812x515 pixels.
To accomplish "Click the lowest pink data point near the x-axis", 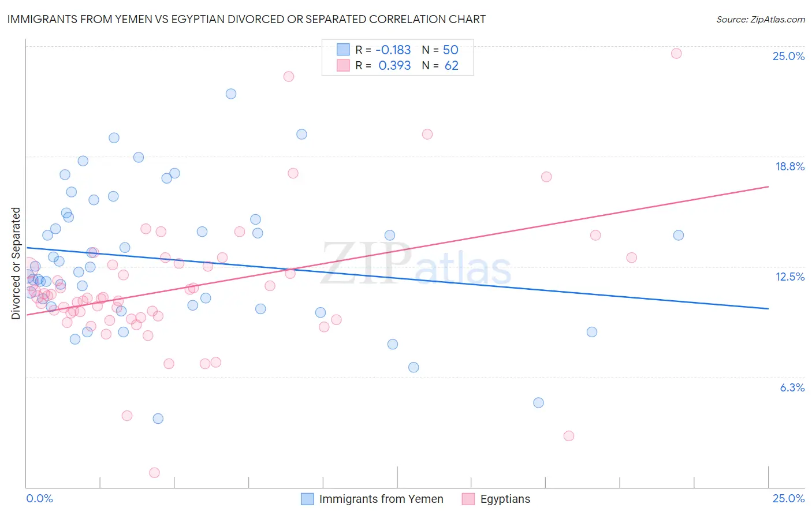I will 154,472.
